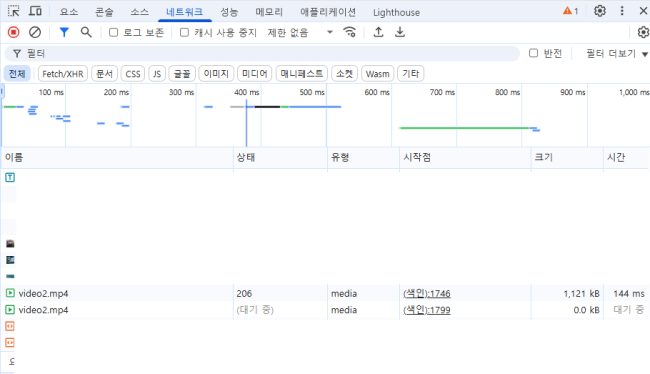Click the warning issues counter
This screenshot has height=374, width=650.
pyautogui.click(x=570, y=11)
